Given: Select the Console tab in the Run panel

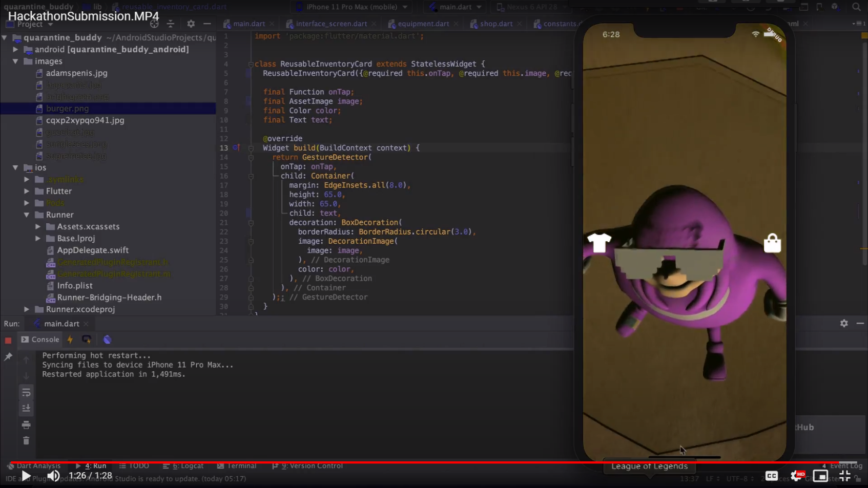Looking at the screenshot, I should click(40, 340).
